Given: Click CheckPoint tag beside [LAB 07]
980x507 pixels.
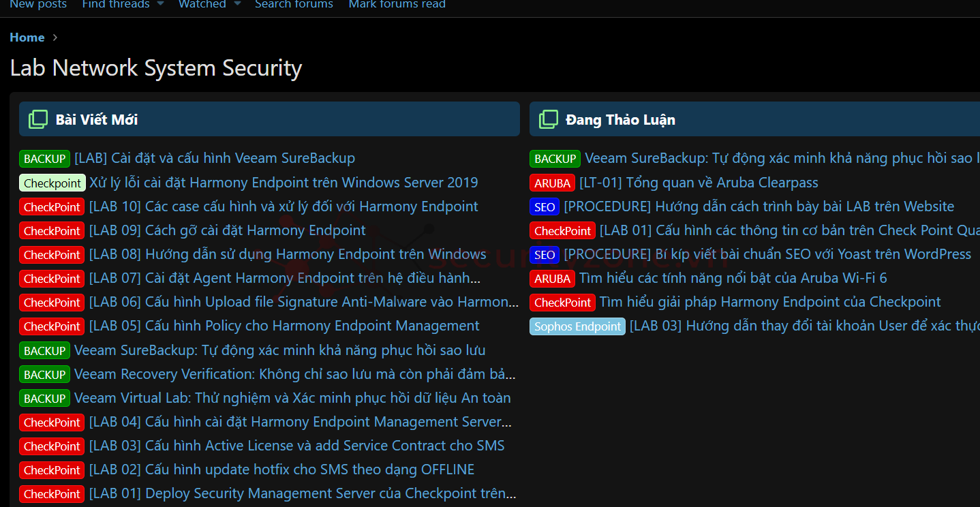Looking at the screenshot, I should pos(52,278).
